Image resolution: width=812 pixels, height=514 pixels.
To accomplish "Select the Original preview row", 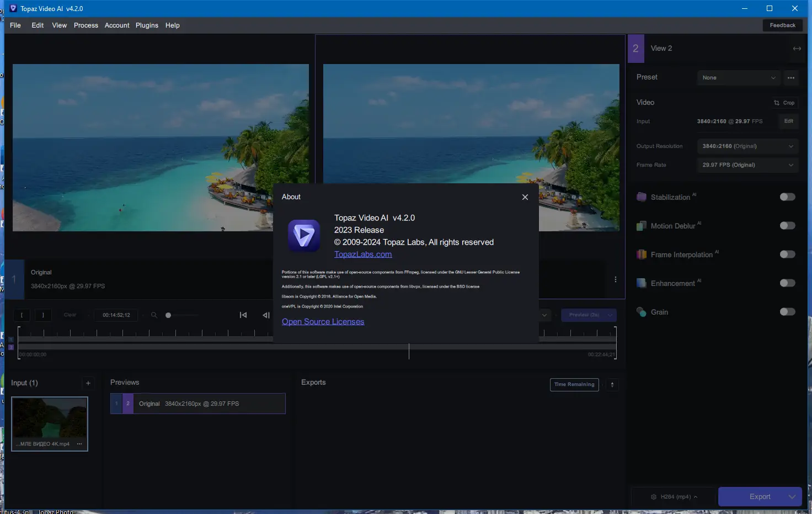I will pos(198,404).
